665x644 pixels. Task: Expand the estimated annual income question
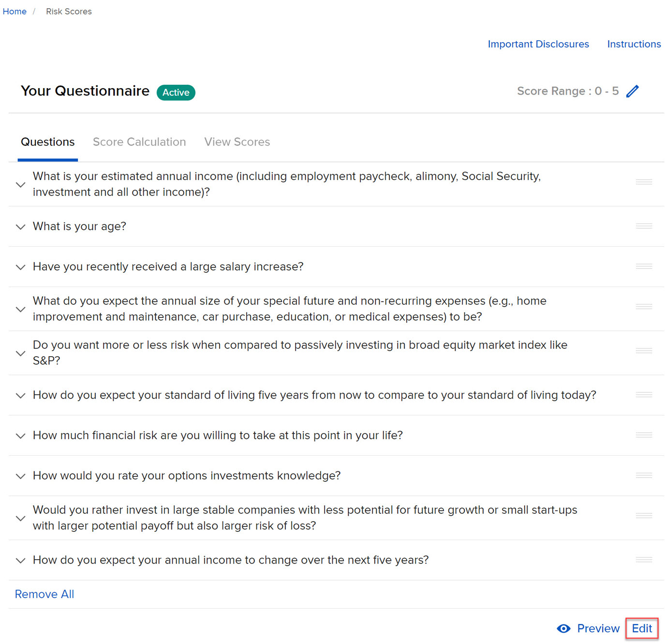coord(20,184)
